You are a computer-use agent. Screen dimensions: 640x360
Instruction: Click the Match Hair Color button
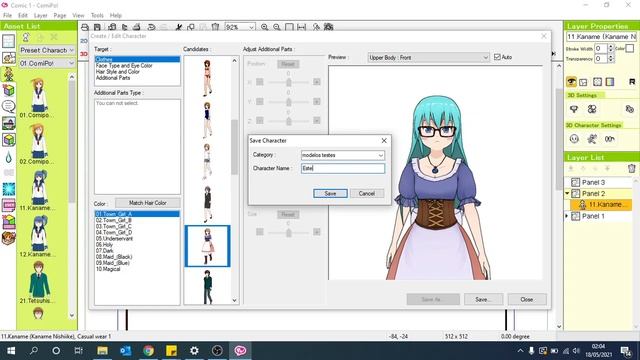pos(148,203)
